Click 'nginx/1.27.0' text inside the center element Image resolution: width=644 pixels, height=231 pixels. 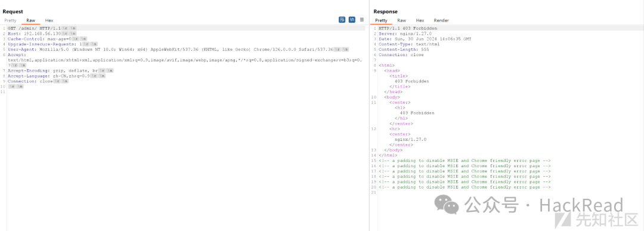click(x=411, y=139)
